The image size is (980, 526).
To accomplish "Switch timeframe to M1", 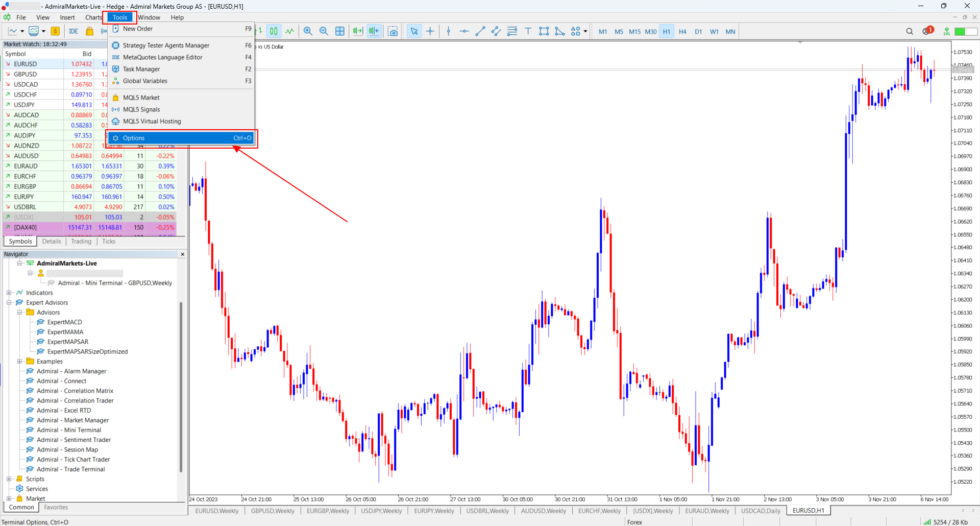I will tap(603, 31).
